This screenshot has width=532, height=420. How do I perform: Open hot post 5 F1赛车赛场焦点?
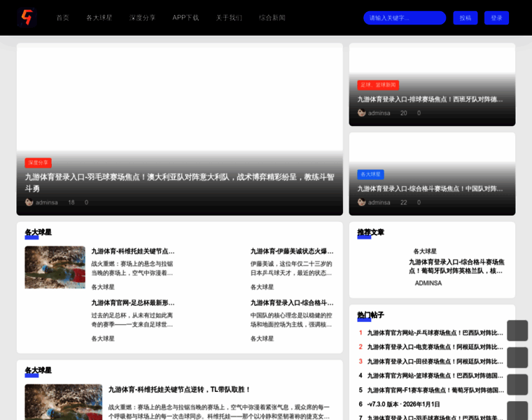[x=435, y=390]
